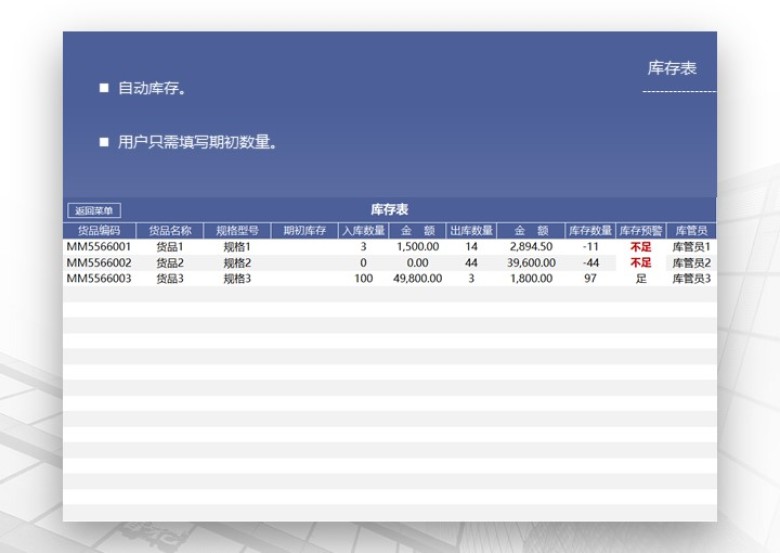Click empty 期初库存 cell for 货品2
Image resolution: width=780 pixels, height=553 pixels.
[x=304, y=263]
